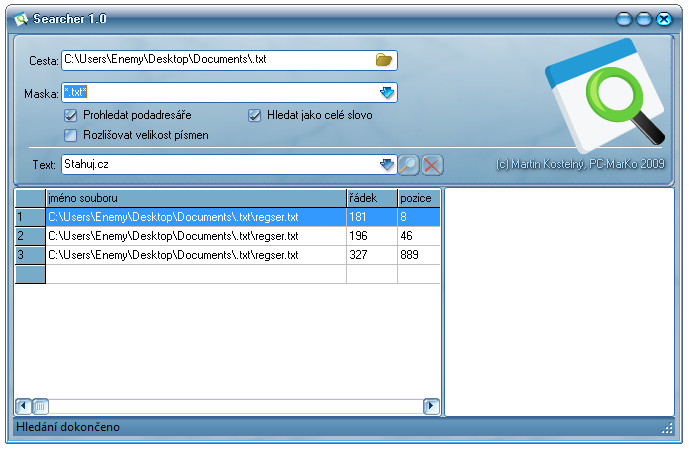Click the pozice value 889
689x450 pixels.
(x=419, y=255)
